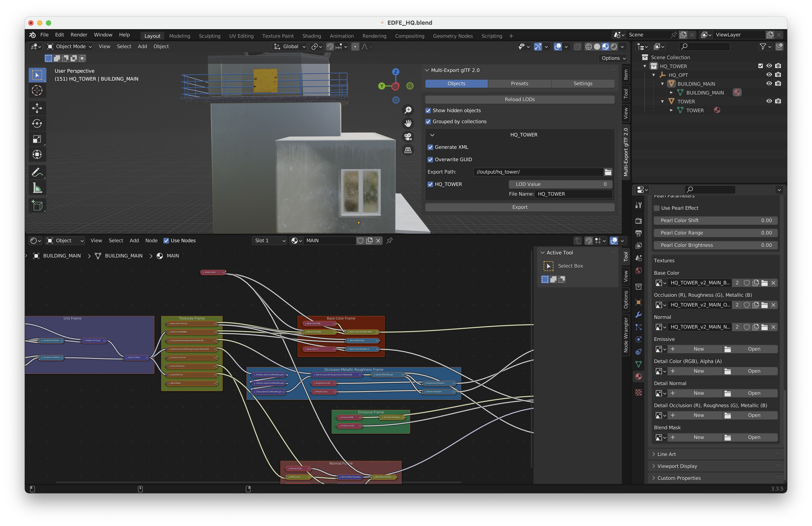Collapse the HQ_TOWER export group
Viewport: 812px width, 526px height.
pyautogui.click(x=432, y=135)
